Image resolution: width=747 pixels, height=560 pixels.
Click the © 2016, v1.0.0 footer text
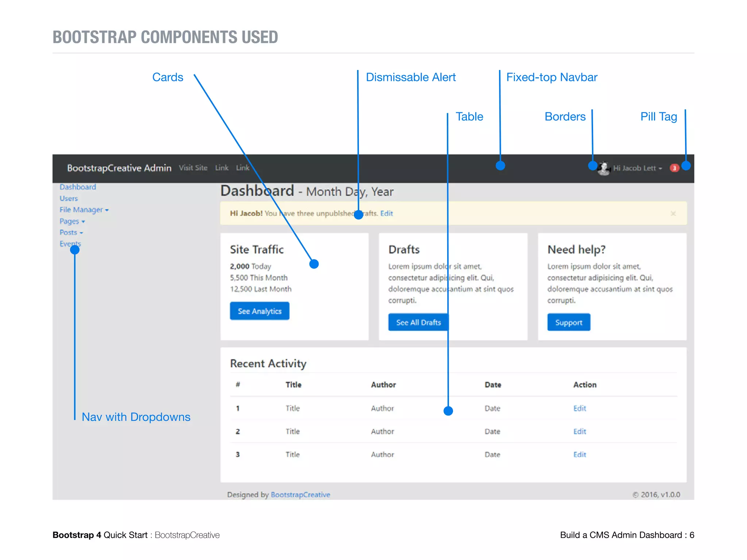point(656,495)
